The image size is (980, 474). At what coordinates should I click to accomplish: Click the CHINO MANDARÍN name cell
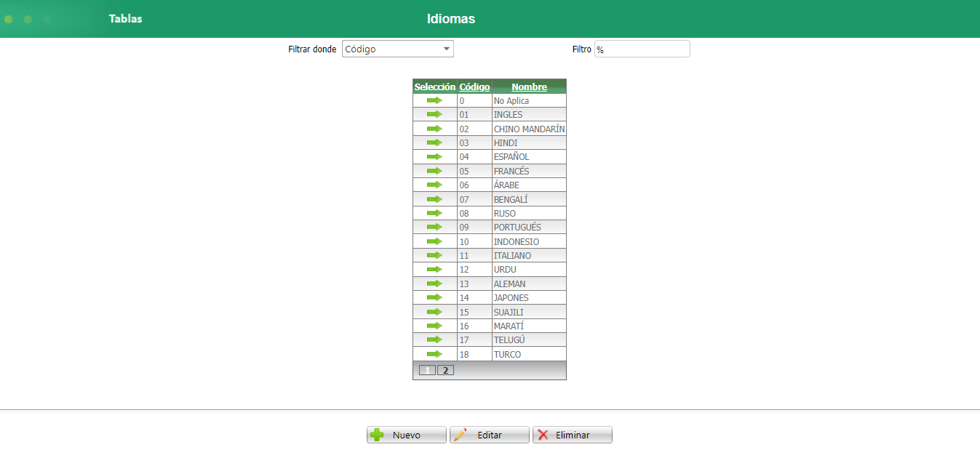pos(529,129)
